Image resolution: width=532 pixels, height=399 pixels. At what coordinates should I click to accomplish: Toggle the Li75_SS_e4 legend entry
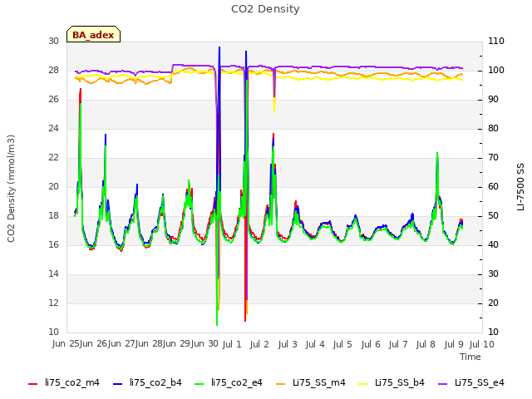click(x=471, y=382)
